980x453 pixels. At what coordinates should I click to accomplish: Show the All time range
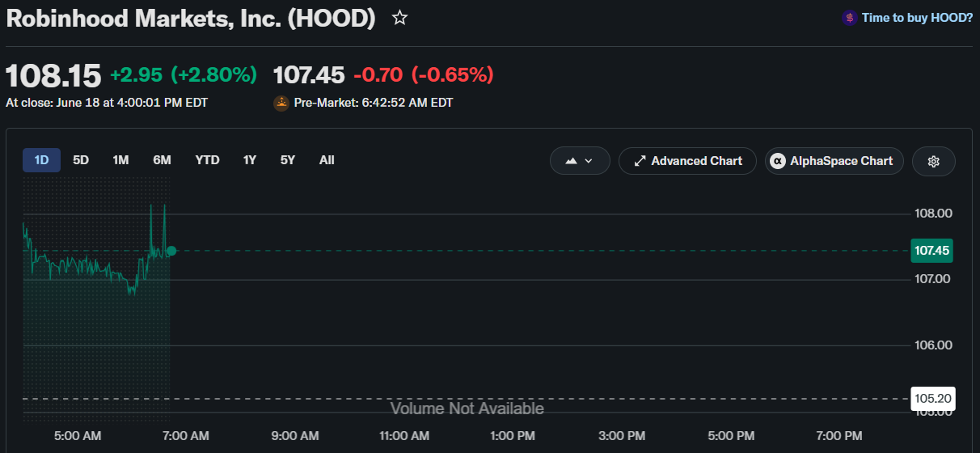point(327,160)
